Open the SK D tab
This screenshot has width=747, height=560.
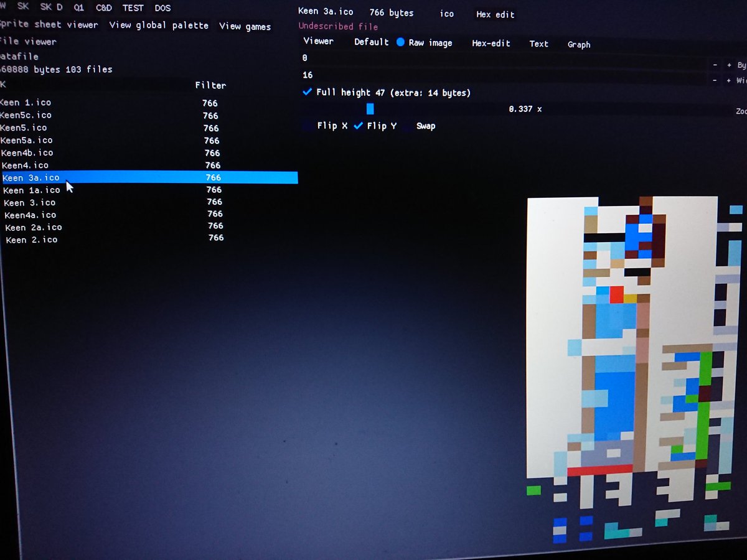[51, 7]
